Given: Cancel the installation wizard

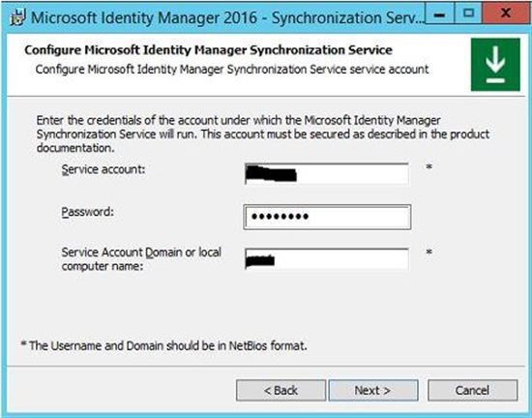Looking at the screenshot, I should [473, 390].
